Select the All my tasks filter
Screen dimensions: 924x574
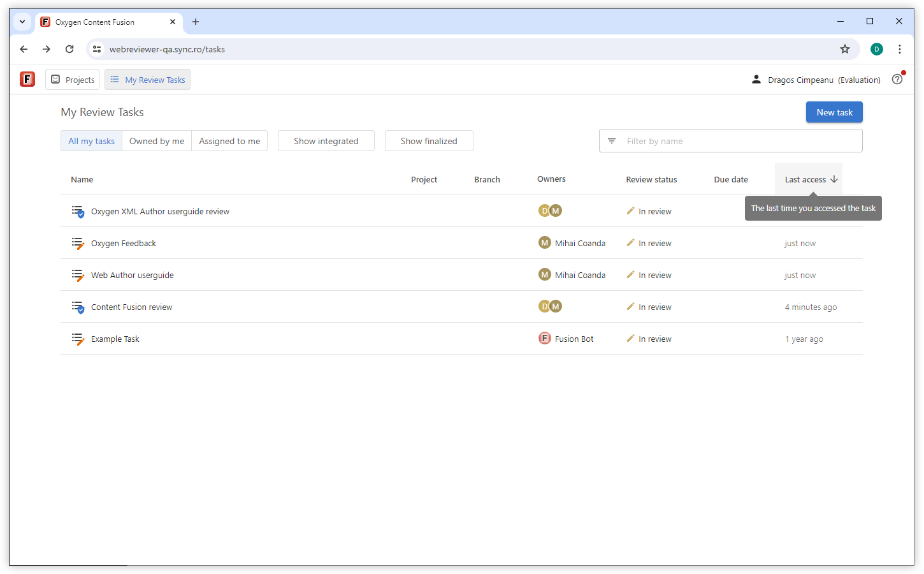92,141
